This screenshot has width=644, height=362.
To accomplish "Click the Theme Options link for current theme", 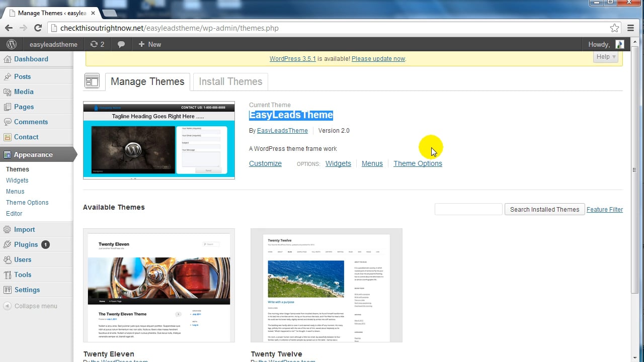I will [418, 163].
